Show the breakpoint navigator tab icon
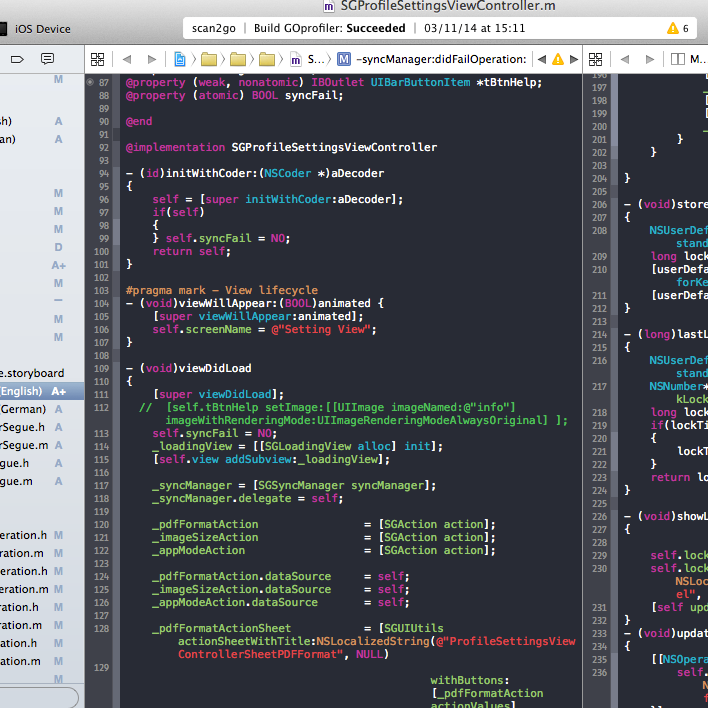This screenshot has height=708, width=708. (17, 59)
